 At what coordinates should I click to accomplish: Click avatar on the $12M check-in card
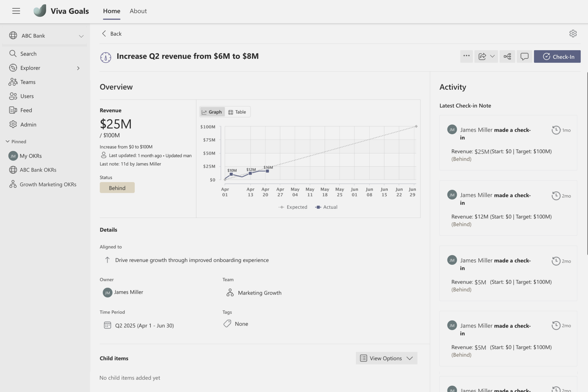click(x=452, y=195)
